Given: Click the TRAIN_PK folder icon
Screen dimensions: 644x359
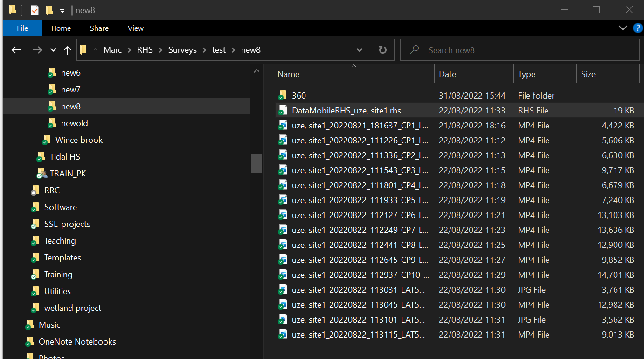Looking at the screenshot, I should 42,174.
